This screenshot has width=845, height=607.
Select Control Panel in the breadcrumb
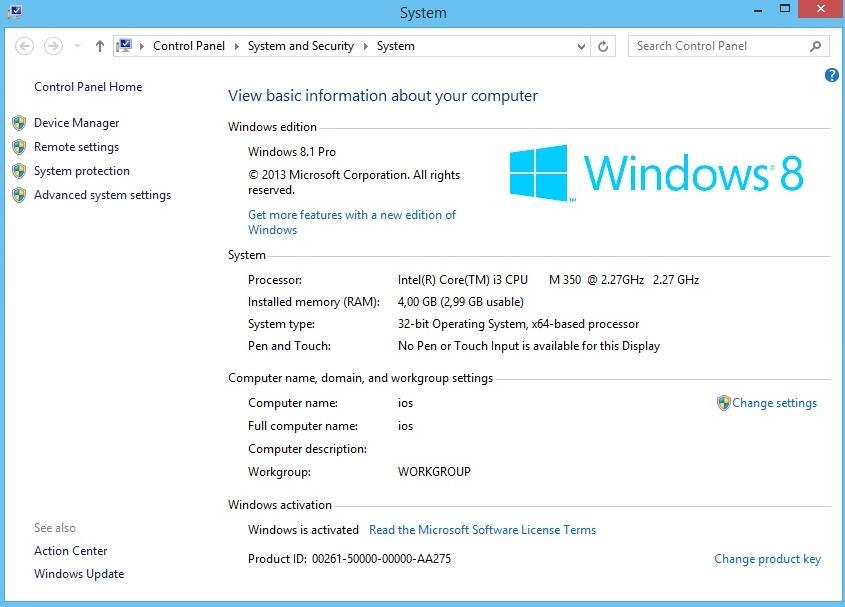[x=189, y=46]
